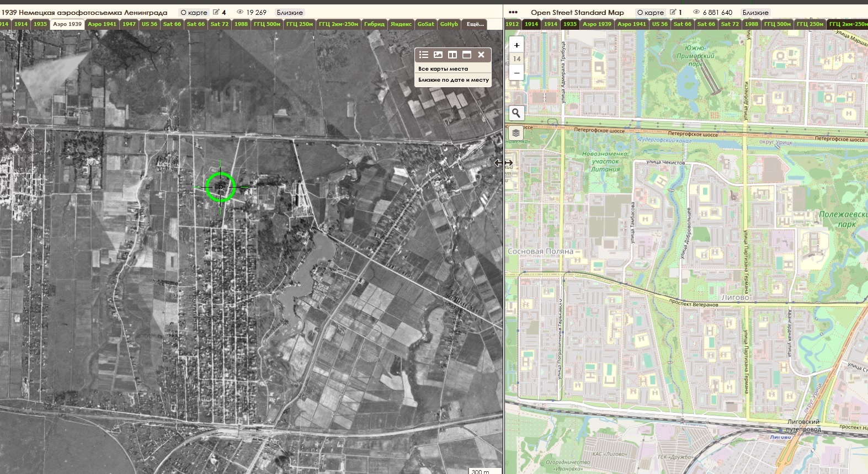The image size is (868, 474).
Task: Expand the 'Ещё...' tab for more maps
Action: [x=475, y=24]
